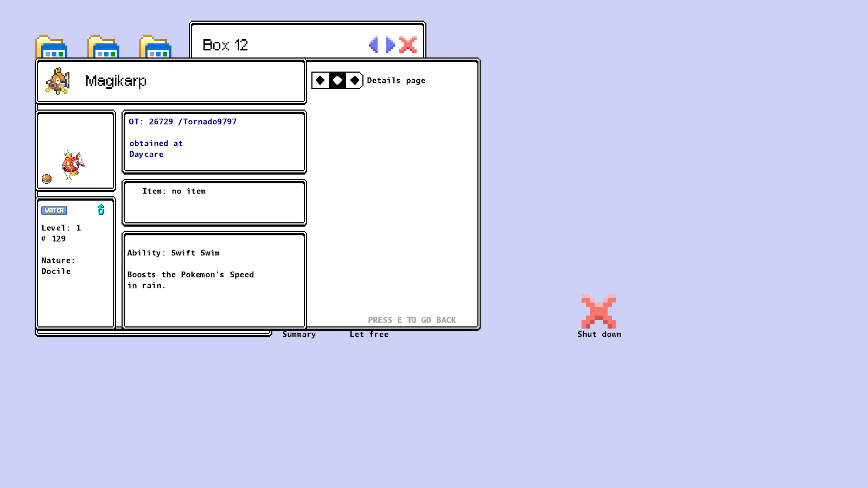Click the PRESS E TO GO BACK prompt
This screenshot has height=488, width=868.
412,320
